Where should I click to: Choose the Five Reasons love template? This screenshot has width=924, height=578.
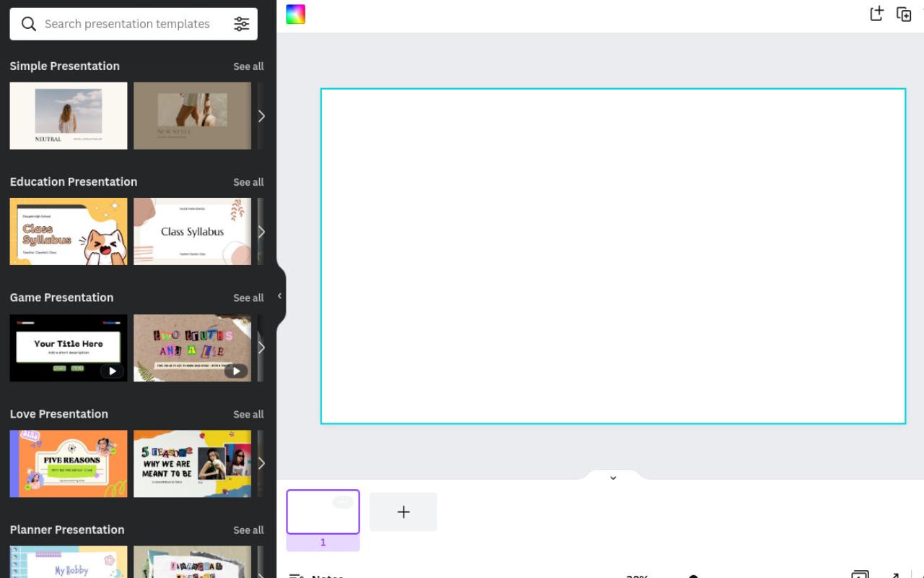click(69, 463)
